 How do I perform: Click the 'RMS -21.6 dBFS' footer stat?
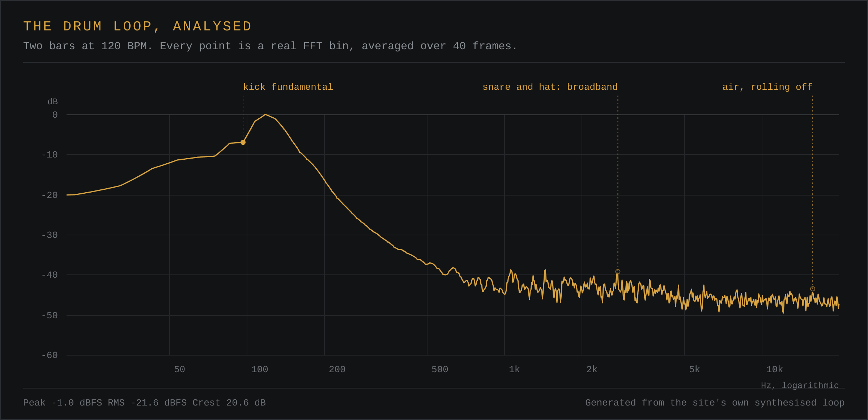pyautogui.click(x=147, y=403)
